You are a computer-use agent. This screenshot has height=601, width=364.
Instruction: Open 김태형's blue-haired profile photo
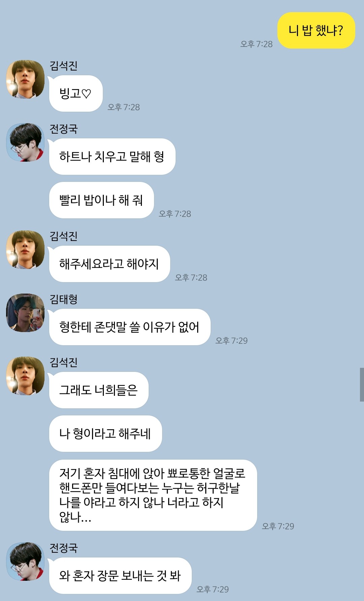(x=25, y=313)
